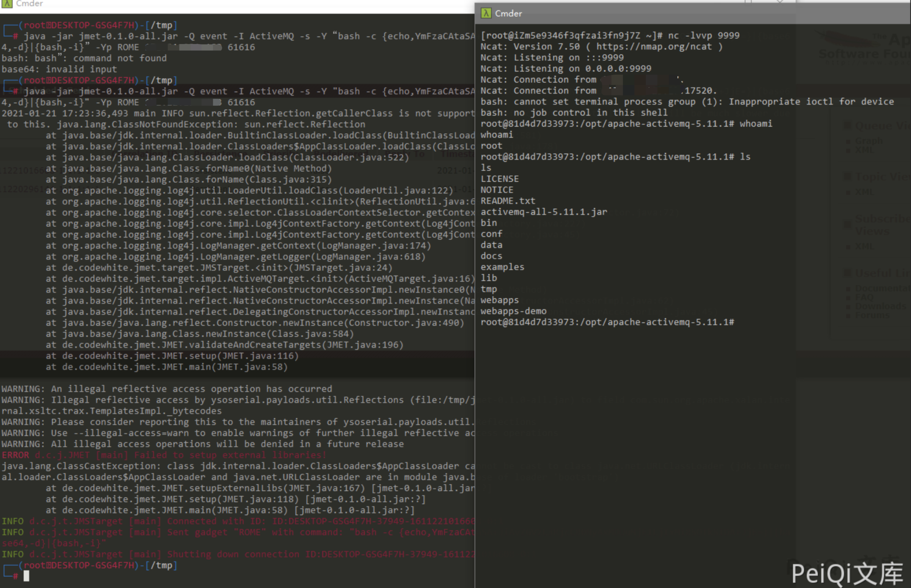Screen dimensions: 911x588
Task: Click the Cmder lambda icon in right window
Action: (486, 13)
